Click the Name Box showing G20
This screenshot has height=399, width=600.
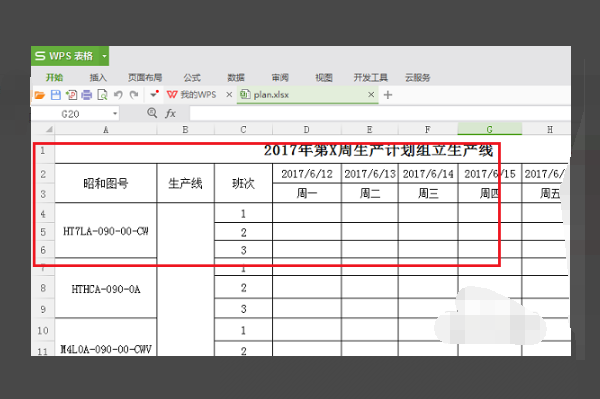(71, 114)
